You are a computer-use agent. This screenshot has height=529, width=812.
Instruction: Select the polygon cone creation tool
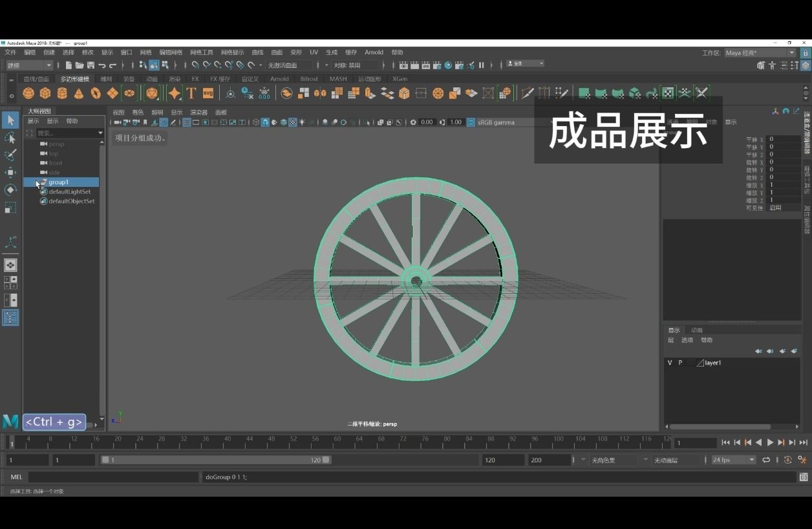[78, 92]
